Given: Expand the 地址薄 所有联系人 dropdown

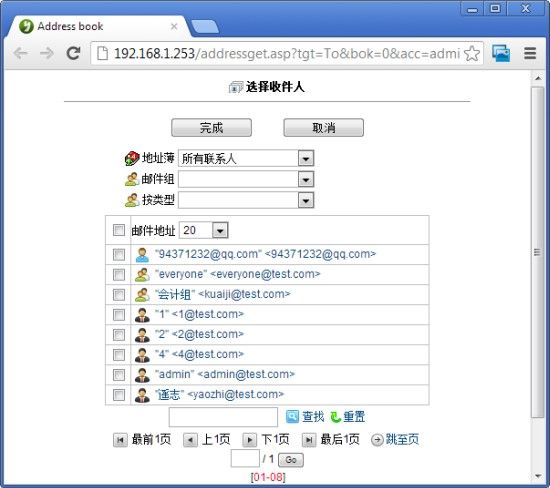Looking at the screenshot, I should pos(306,159).
